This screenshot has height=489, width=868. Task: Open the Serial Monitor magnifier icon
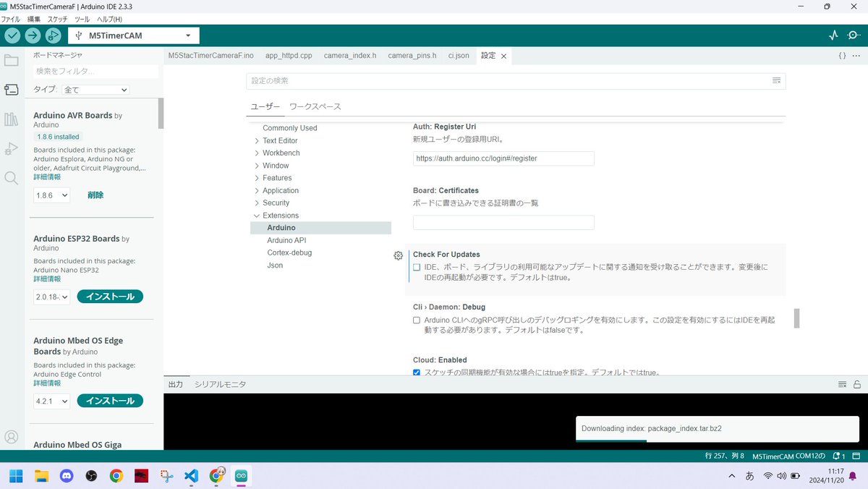pyautogui.click(x=854, y=35)
